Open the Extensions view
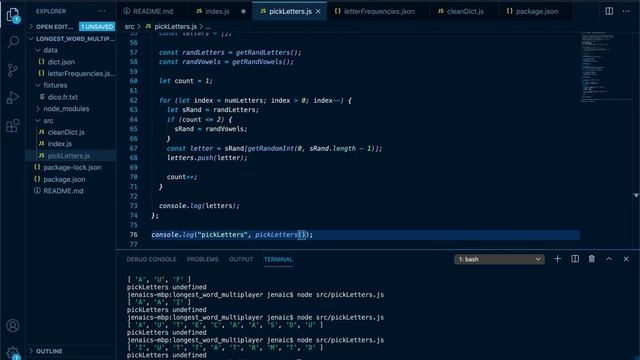Viewport: 640px width, 360px height. click(x=13, y=125)
